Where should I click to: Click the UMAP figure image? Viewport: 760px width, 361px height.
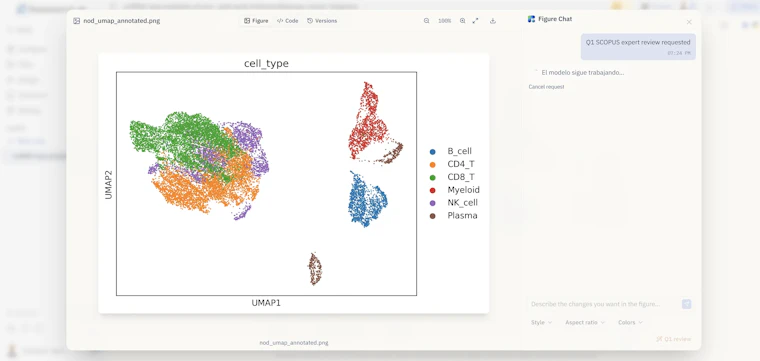point(294,183)
